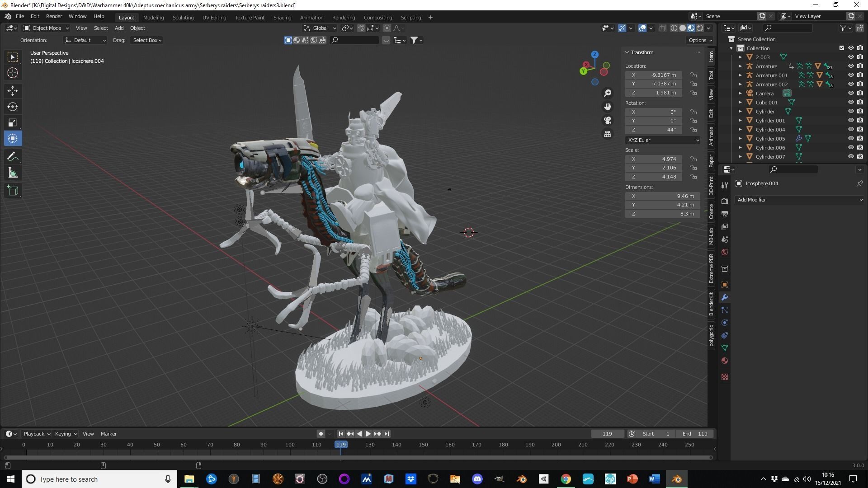Click the pan view hand icon
The image size is (868, 488).
[608, 106]
